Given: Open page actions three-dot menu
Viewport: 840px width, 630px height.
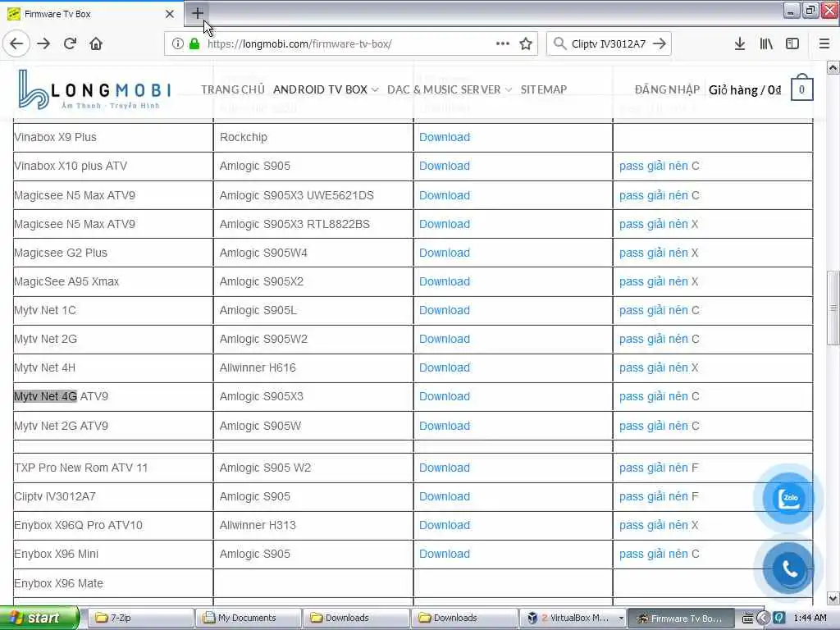Looking at the screenshot, I should click(x=503, y=44).
